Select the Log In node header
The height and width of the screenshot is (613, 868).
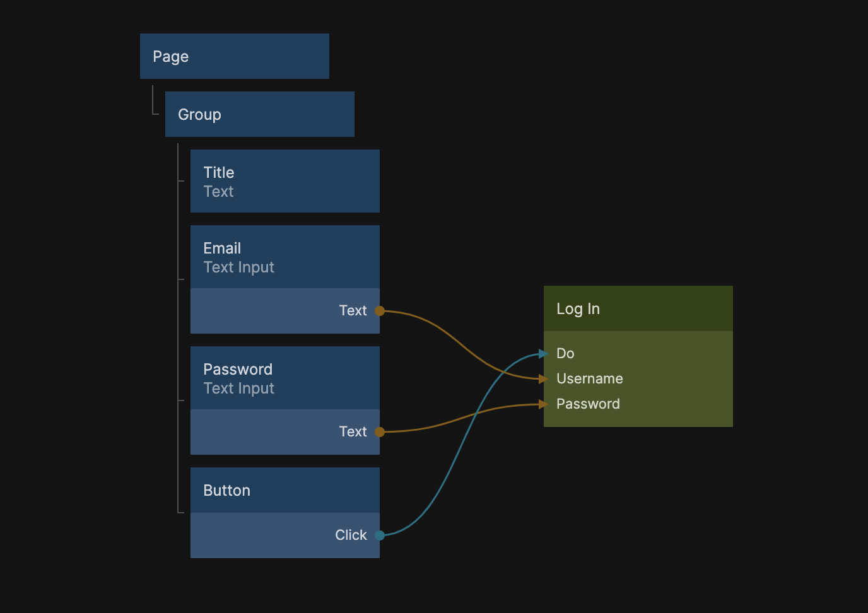click(x=638, y=308)
